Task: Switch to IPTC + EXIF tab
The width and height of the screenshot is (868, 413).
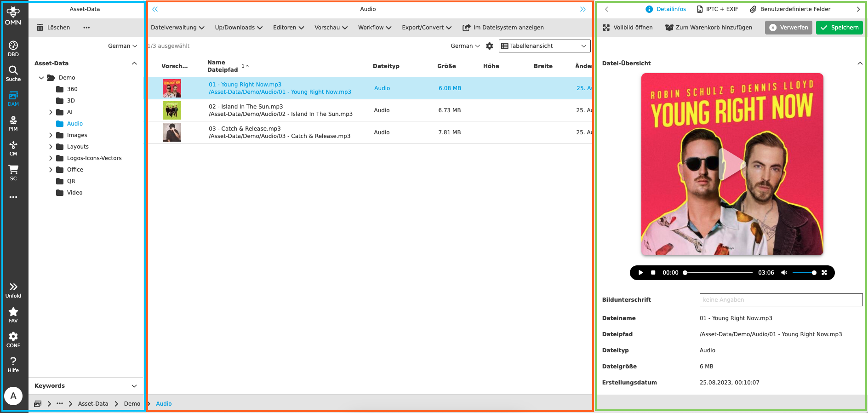Action: pos(717,9)
